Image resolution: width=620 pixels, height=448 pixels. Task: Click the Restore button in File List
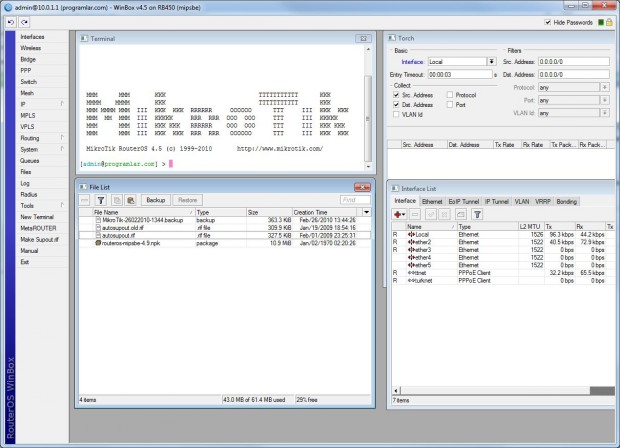click(187, 200)
